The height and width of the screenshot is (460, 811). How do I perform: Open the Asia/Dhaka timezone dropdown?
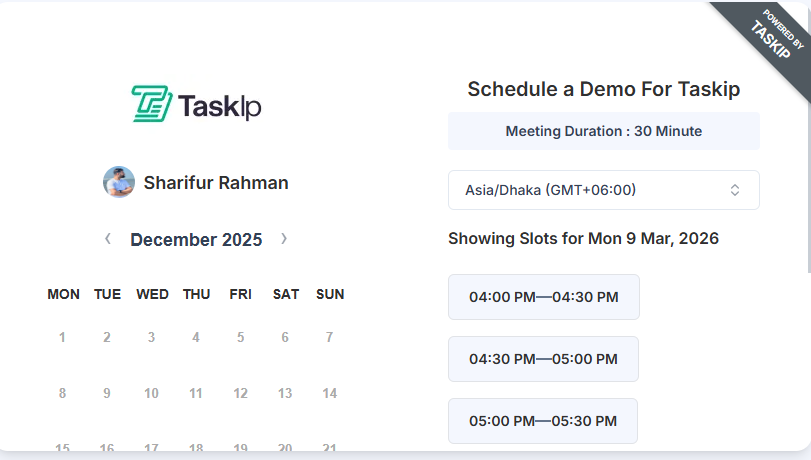click(x=603, y=190)
